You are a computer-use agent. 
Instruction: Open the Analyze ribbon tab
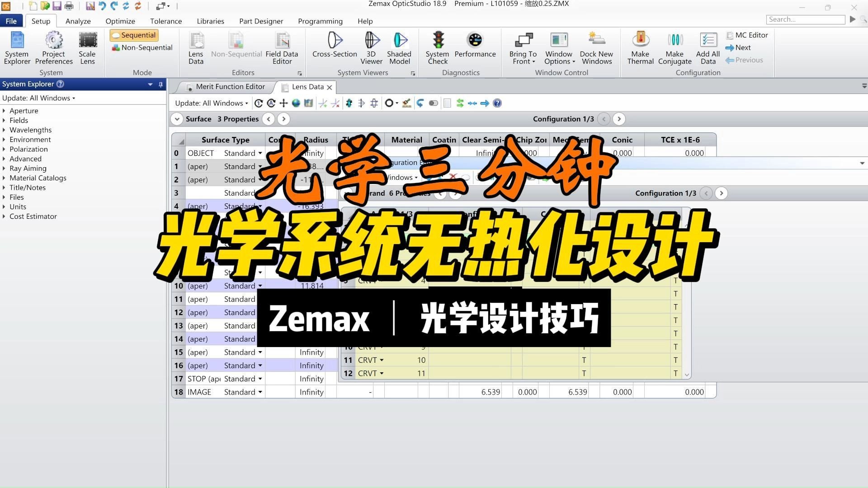(x=78, y=21)
